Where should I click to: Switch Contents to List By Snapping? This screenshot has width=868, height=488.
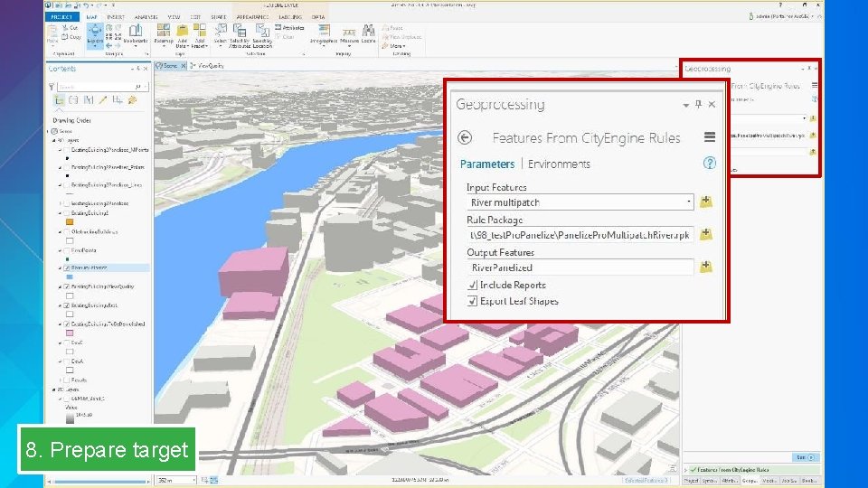[x=118, y=100]
